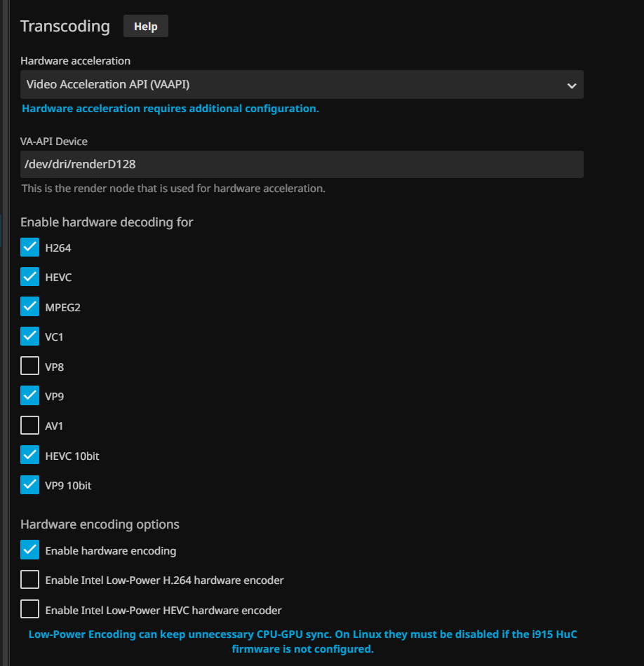Open the Hardware acceleration dropdown
Screen dimensions: 644x666
[x=302, y=85]
